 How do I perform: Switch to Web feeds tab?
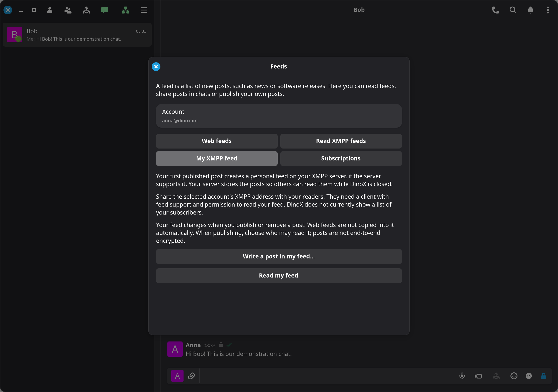(216, 141)
